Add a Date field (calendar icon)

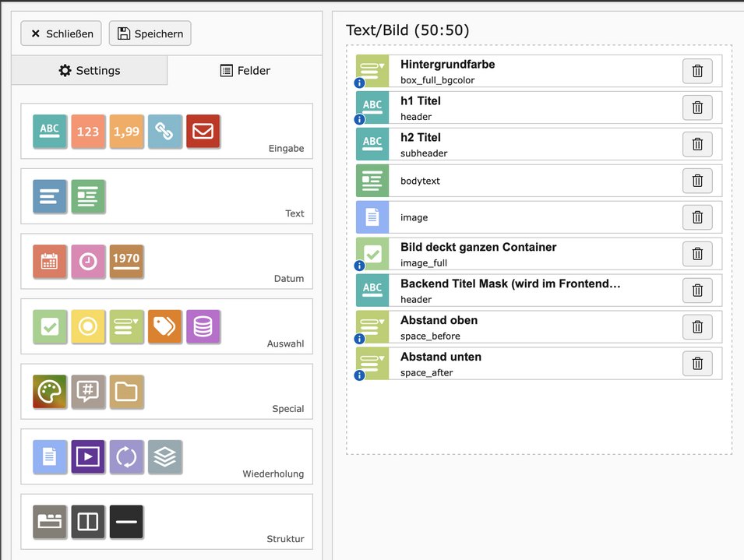point(50,261)
